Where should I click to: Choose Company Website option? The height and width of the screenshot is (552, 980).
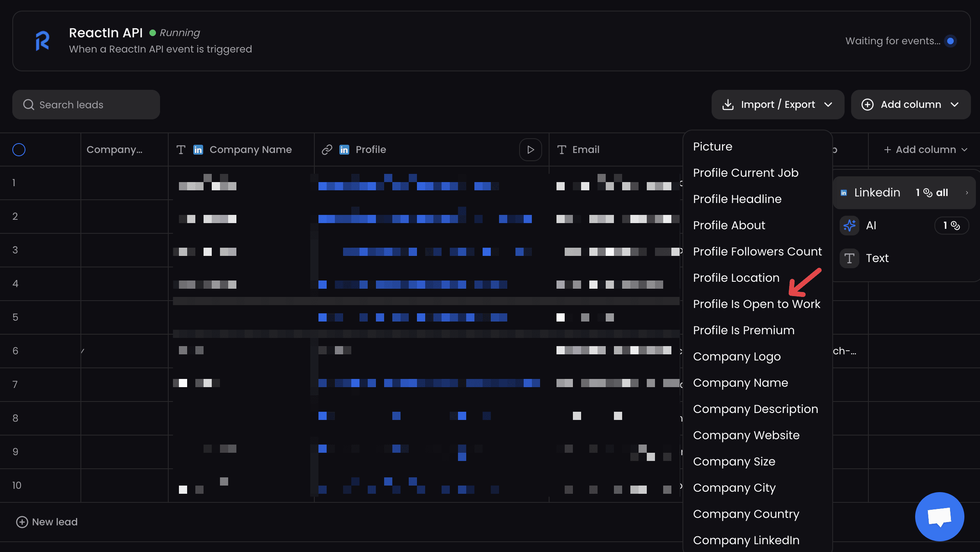coord(746,435)
